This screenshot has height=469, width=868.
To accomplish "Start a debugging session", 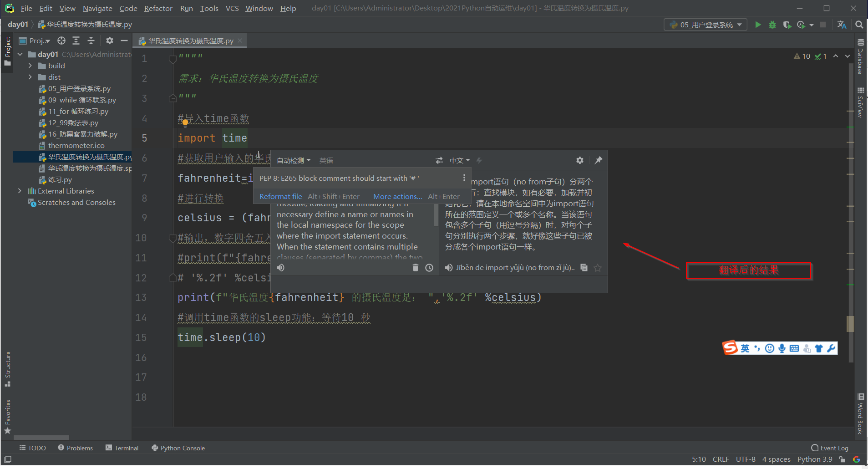I will [x=772, y=25].
